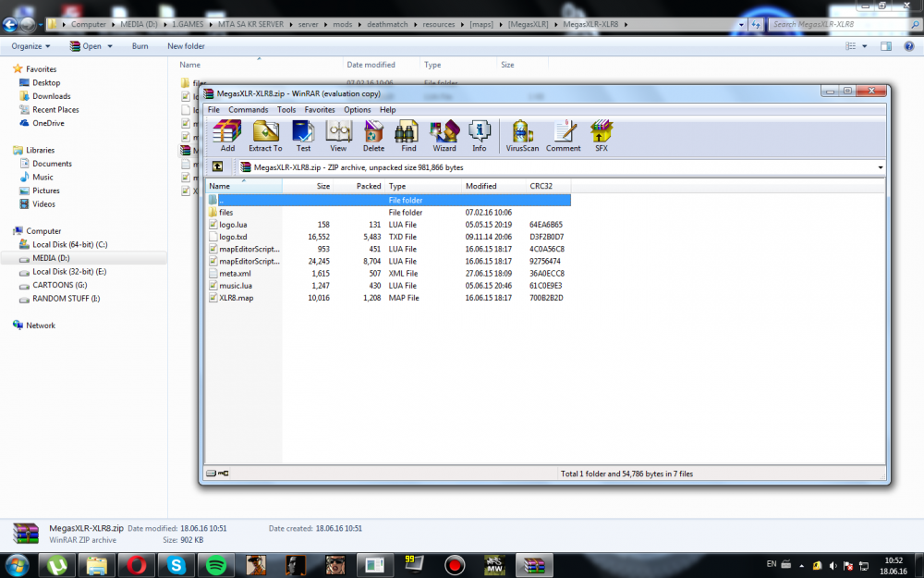This screenshot has width=924, height=578.
Task: Select logo.txd in the archive list
Action: pos(234,237)
